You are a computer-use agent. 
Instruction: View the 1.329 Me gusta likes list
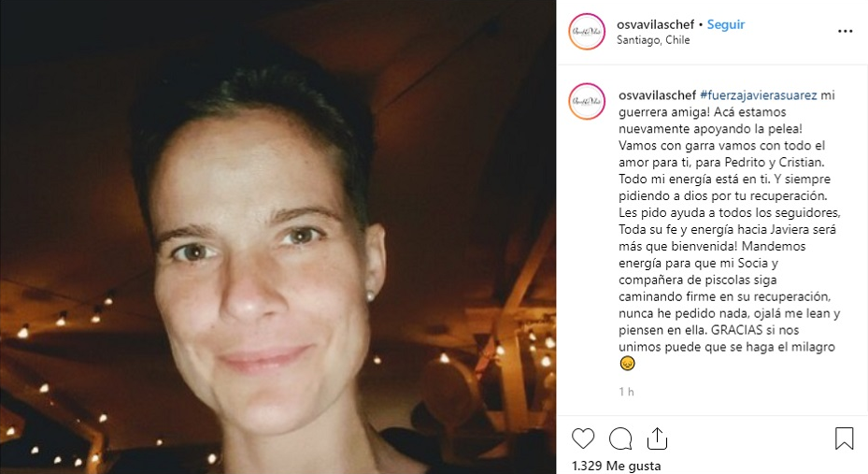pos(616,466)
